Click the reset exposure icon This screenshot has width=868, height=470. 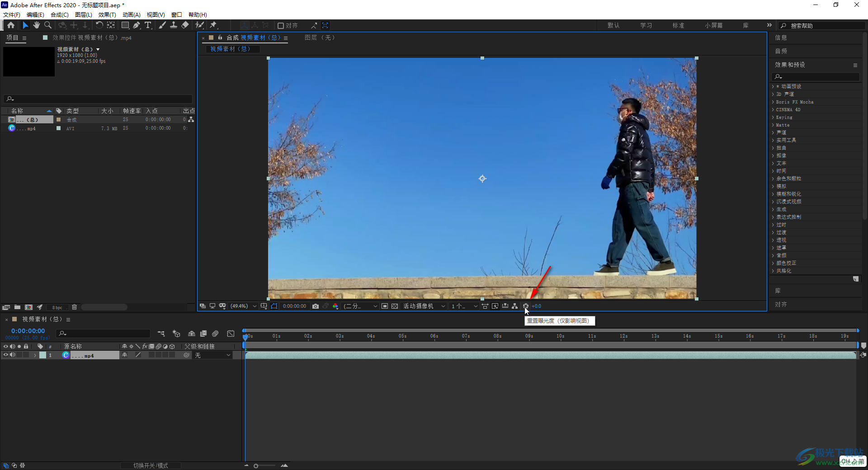click(526, 306)
